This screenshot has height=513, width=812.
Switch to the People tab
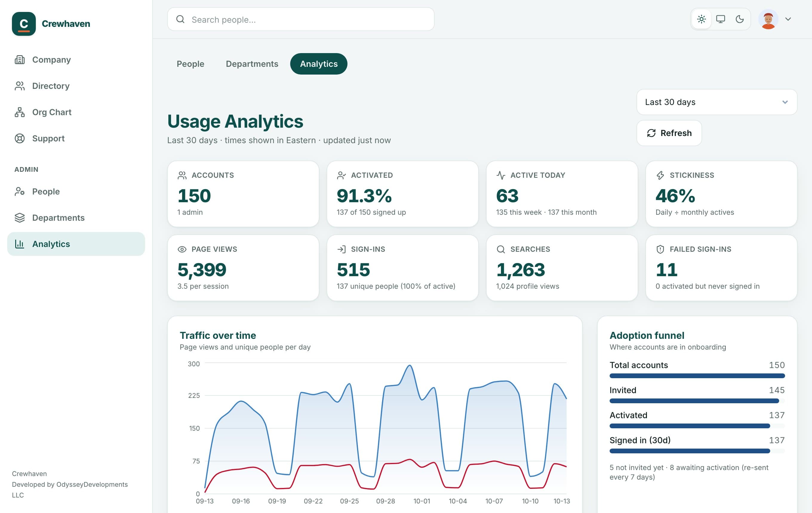tap(190, 64)
